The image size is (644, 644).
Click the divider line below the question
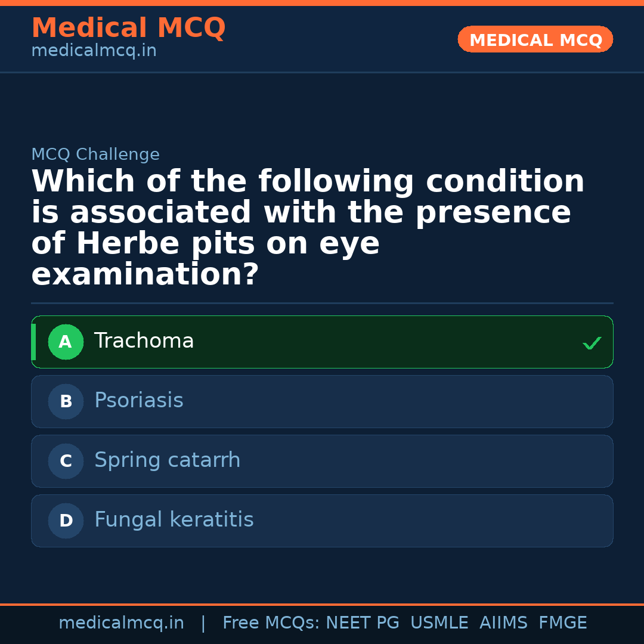pyautogui.click(x=322, y=304)
